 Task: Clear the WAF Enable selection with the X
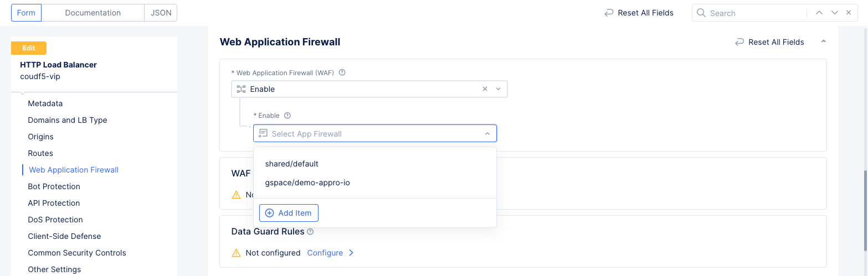[485, 89]
